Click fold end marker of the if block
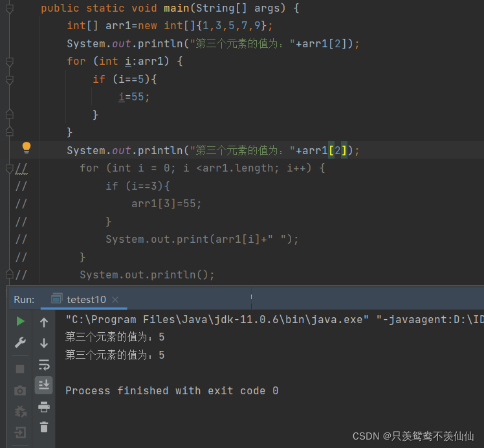The height and width of the screenshot is (448, 484). click(10, 114)
